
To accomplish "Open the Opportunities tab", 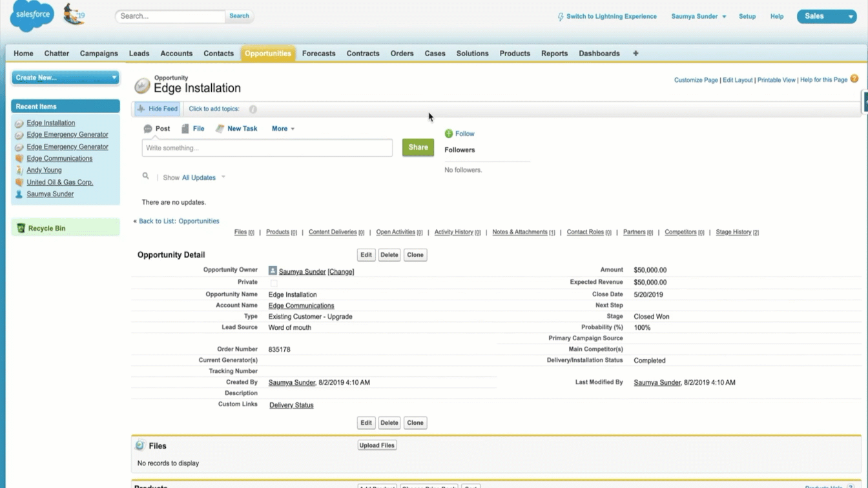I will pyautogui.click(x=268, y=54).
